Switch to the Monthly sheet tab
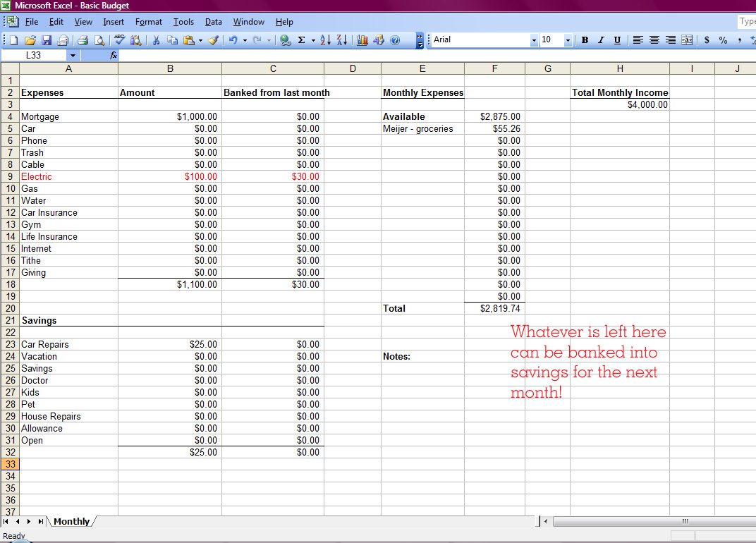756x543 pixels. pos(71,521)
